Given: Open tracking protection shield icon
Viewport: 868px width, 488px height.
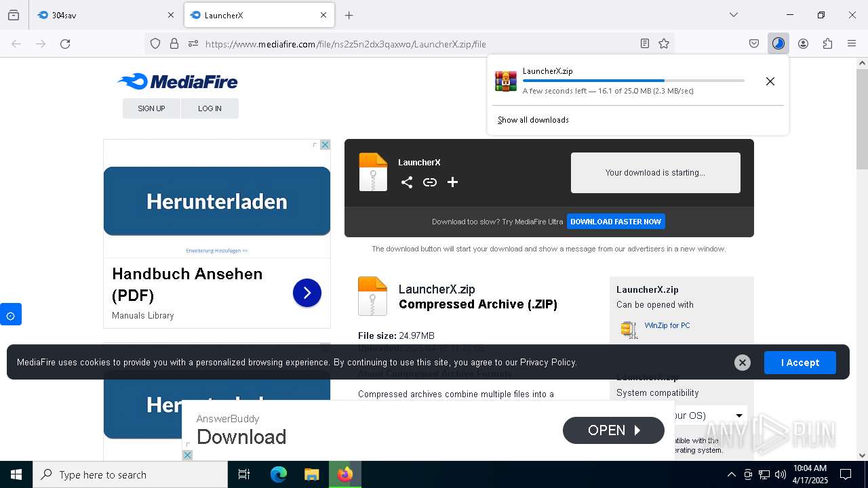Looking at the screenshot, I should pyautogui.click(x=155, y=43).
